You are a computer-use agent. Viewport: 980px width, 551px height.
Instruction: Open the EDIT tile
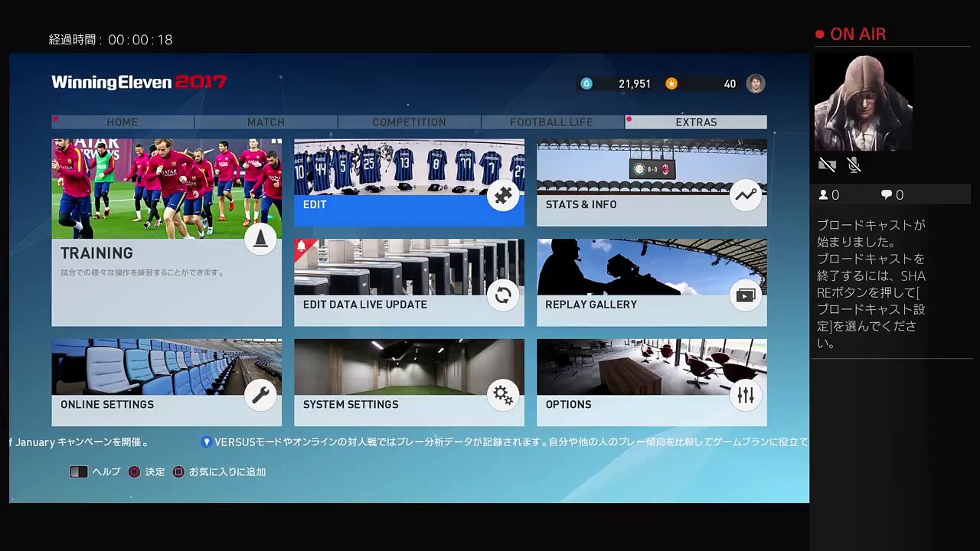click(409, 183)
